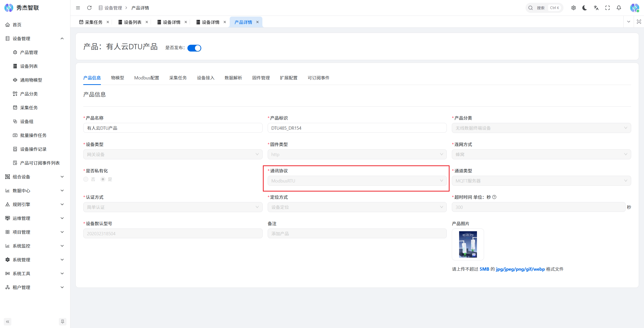644x328 pixels.
Task: Open the language translation icon
Action: 596,8
